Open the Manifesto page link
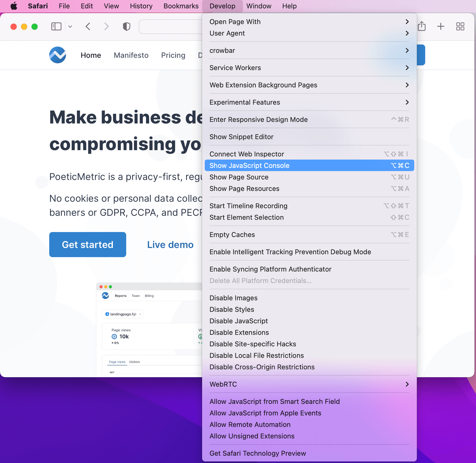 [x=131, y=55]
